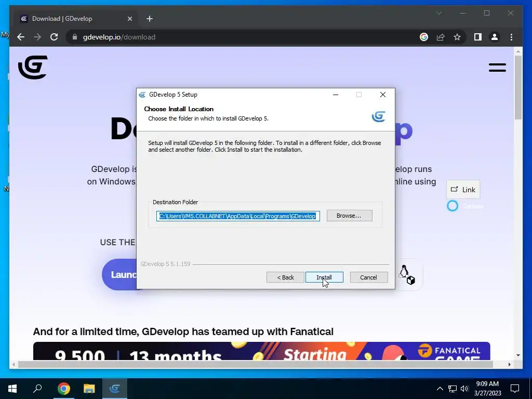Bookmark this page with star icon
The image size is (532, 399).
pyautogui.click(x=457, y=37)
